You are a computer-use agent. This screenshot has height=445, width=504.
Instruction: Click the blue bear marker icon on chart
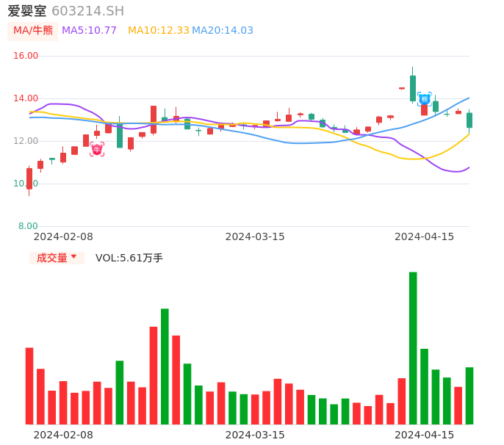coord(424,98)
